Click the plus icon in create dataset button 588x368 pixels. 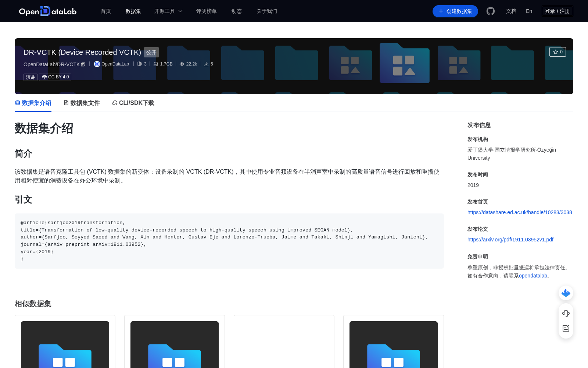point(441,11)
